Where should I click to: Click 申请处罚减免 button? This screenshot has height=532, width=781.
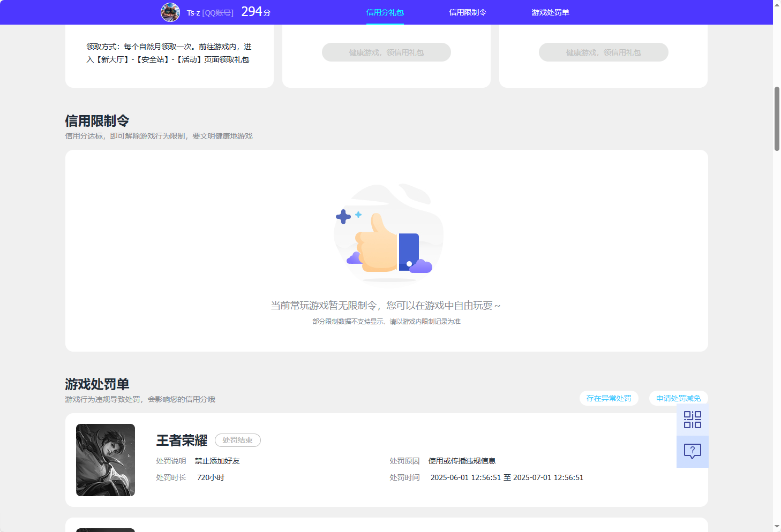click(678, 398)
